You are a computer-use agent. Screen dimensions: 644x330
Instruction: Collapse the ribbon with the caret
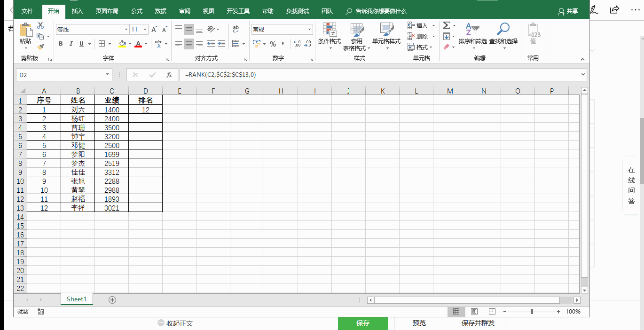tap(583, 59)
